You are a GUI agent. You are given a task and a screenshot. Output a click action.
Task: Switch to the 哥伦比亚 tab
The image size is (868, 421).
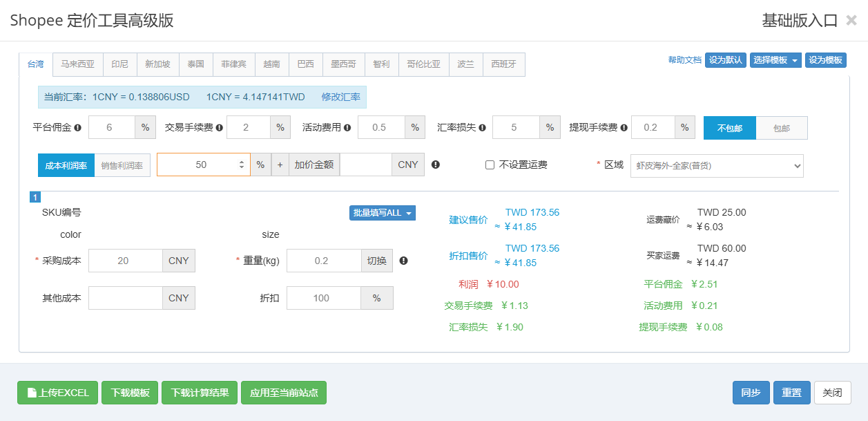coord(423,64)
